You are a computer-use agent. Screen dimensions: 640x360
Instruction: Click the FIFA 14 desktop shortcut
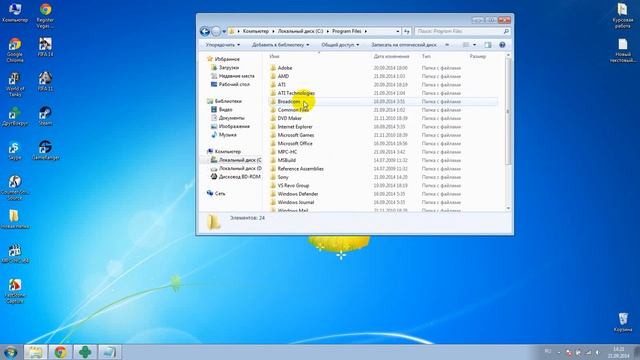pyautogui.click(x=45, y=47)
